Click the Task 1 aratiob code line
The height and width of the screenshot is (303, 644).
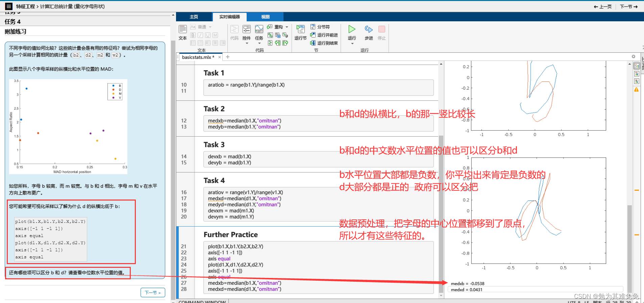(x=246, y=85)
